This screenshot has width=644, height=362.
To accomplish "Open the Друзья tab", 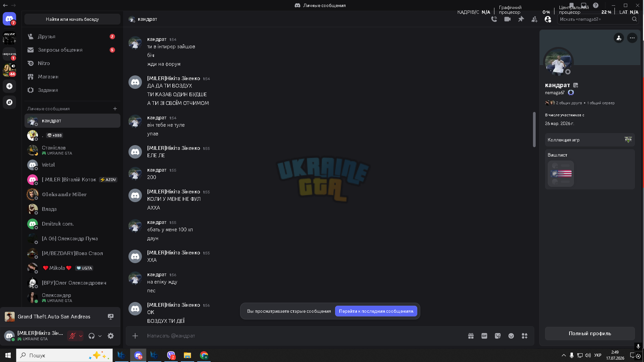I will (x=72, y=37).
